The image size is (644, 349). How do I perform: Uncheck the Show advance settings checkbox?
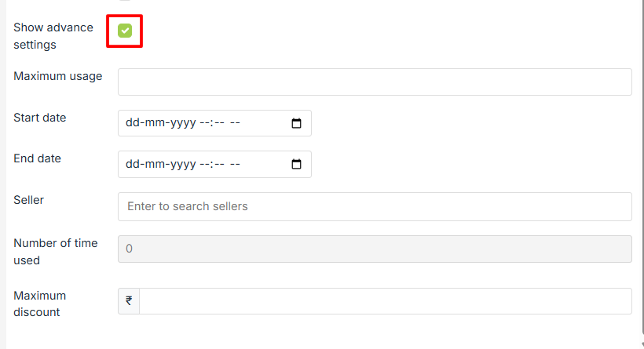click(125, 31)
